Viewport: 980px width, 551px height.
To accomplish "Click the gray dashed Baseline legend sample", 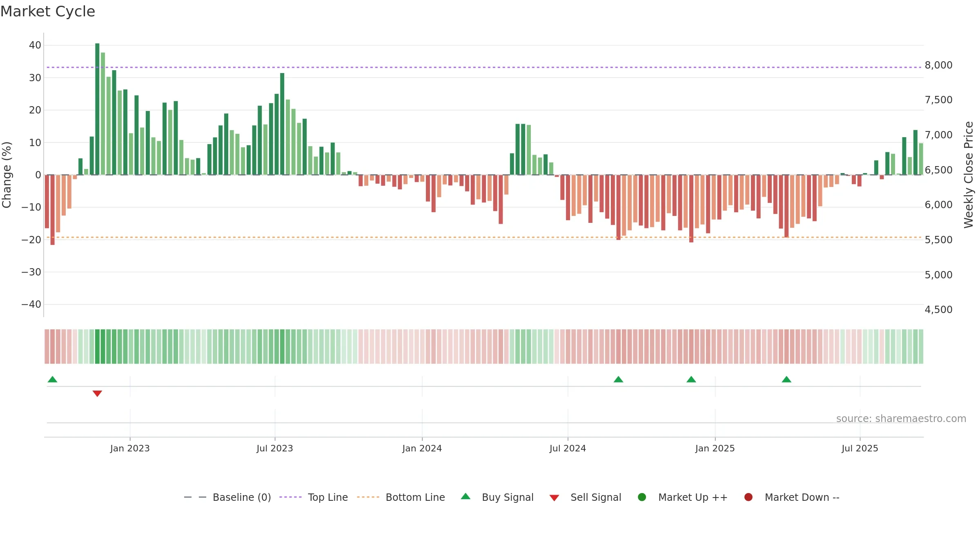I will (x=195, y=497).
